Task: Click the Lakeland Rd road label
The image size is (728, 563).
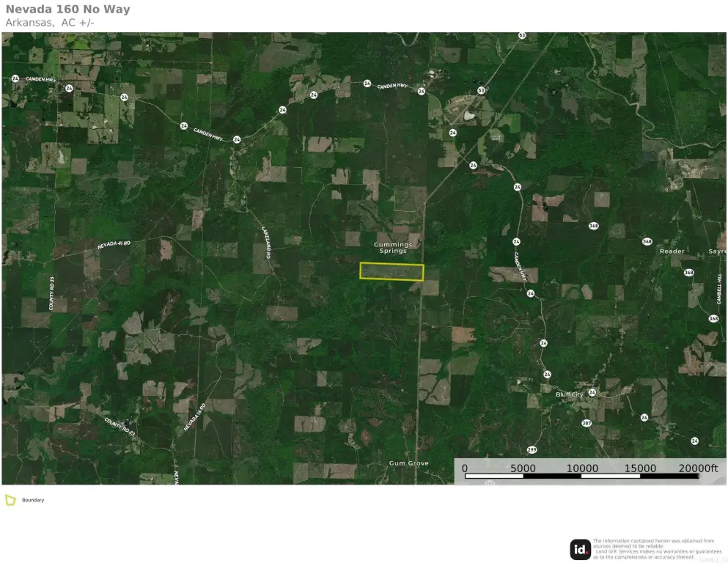Action: (x=267, y=242)
